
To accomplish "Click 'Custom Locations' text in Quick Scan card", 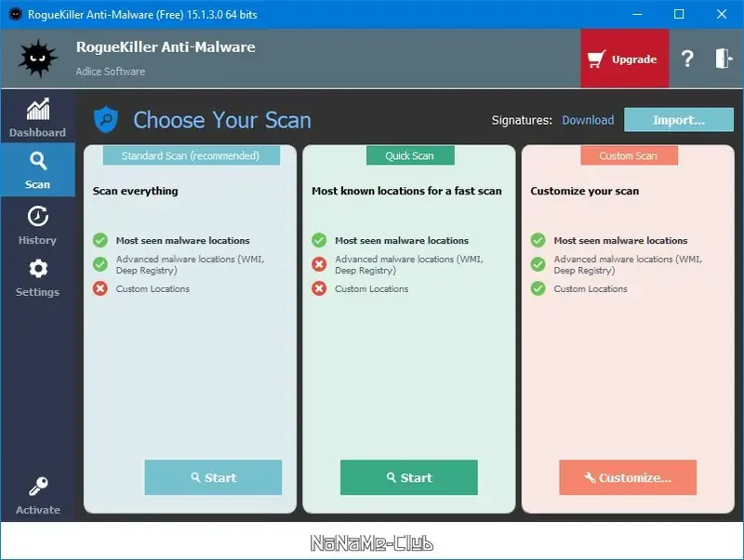I will [371, 288].
